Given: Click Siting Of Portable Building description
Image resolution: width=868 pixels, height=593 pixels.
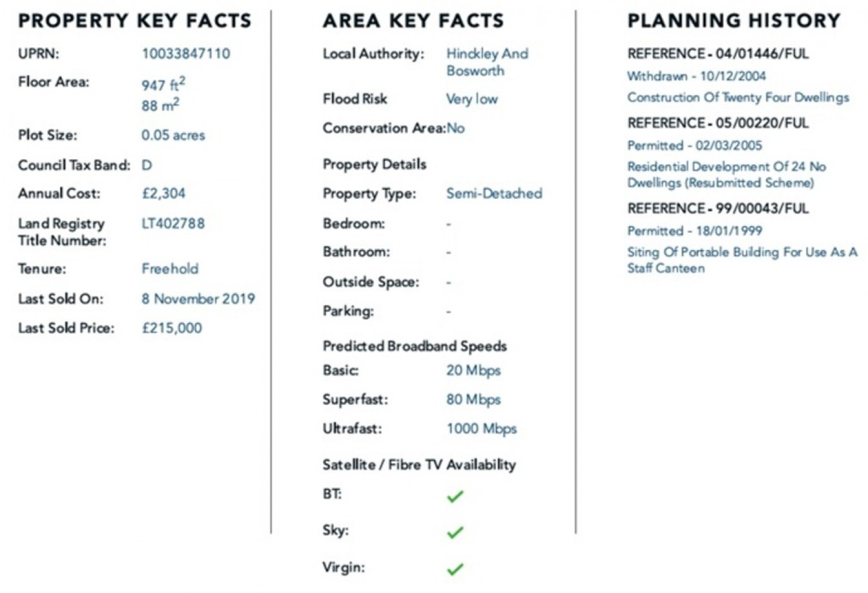Looking at the screenshot, I should [741, 260].
